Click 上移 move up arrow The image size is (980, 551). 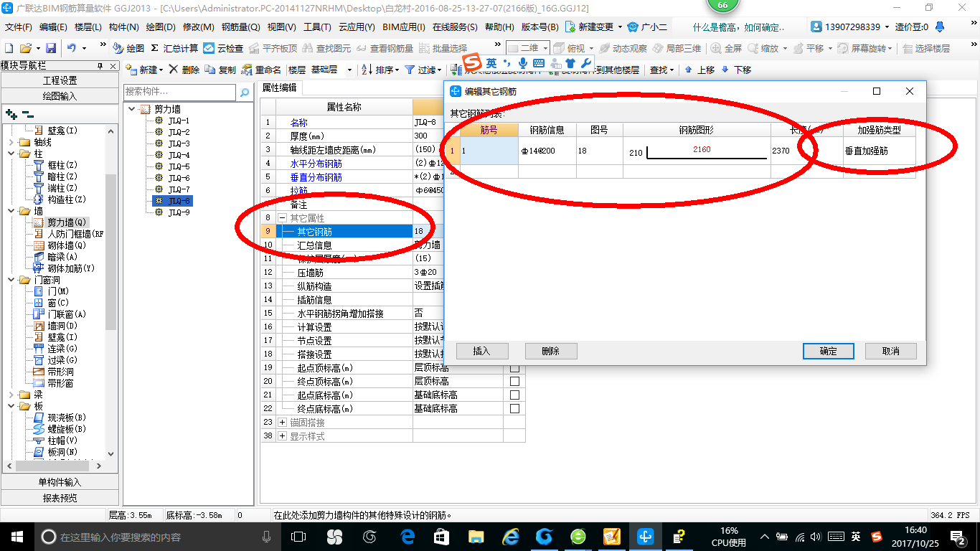(x=699, y=70)
